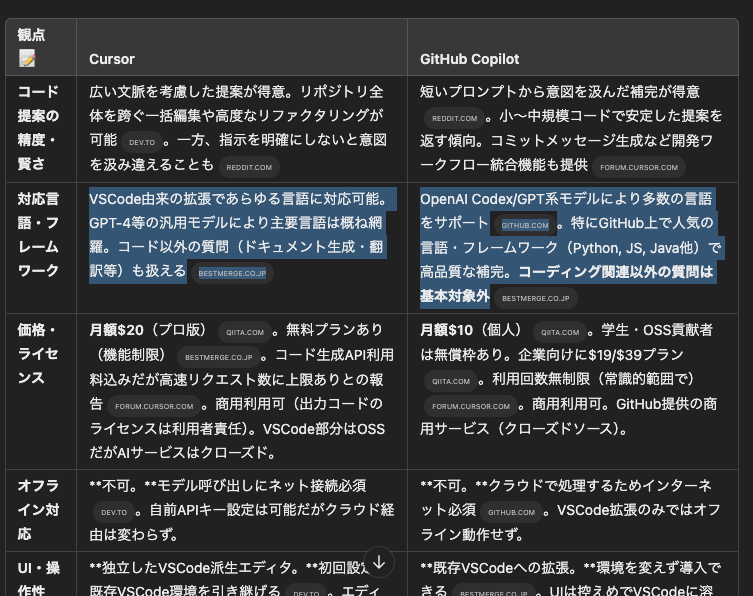Click the Cursor column header
The height and width of the screenshot is (596, 753).
click(112, 59)
